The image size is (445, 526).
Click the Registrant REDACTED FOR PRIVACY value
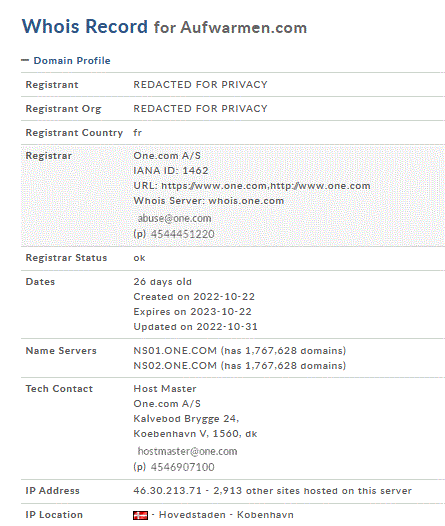(x=201, y=85)
